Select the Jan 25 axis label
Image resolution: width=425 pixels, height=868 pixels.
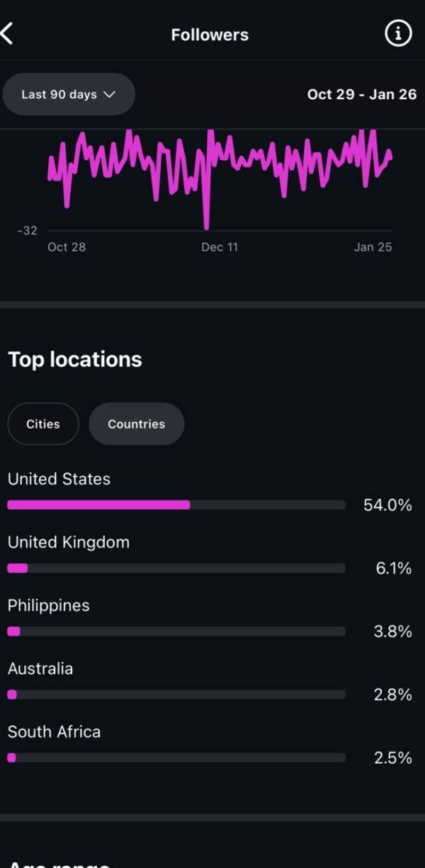pos(373,247)
